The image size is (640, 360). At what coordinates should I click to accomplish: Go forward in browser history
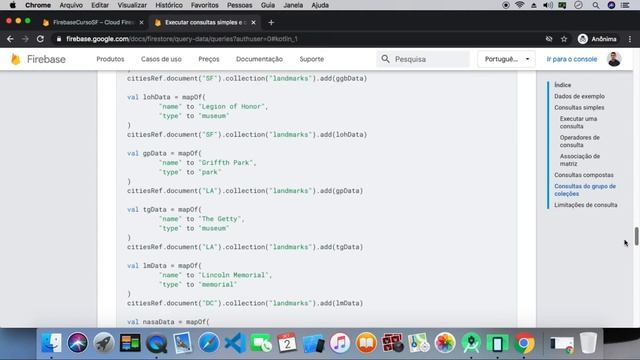tap(25, 39)
